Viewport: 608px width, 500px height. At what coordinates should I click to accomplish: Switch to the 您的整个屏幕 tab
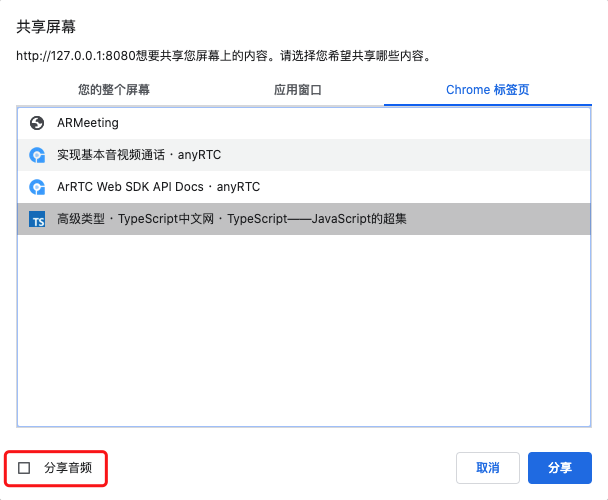point(114,90)
